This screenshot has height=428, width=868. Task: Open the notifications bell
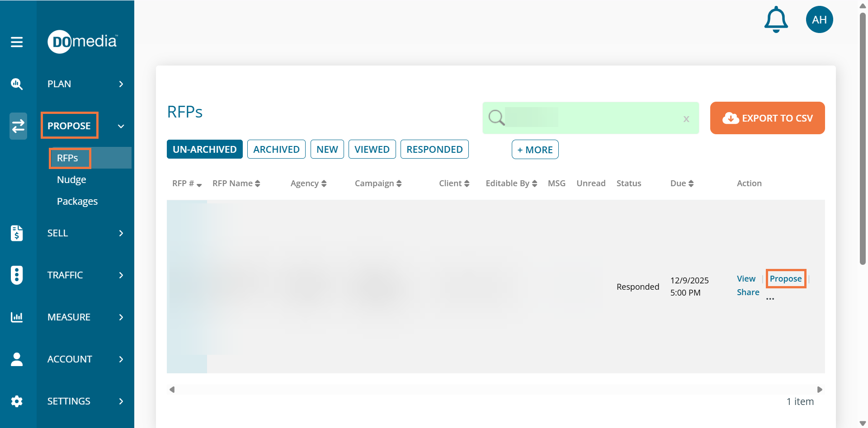tap(776, 19)
